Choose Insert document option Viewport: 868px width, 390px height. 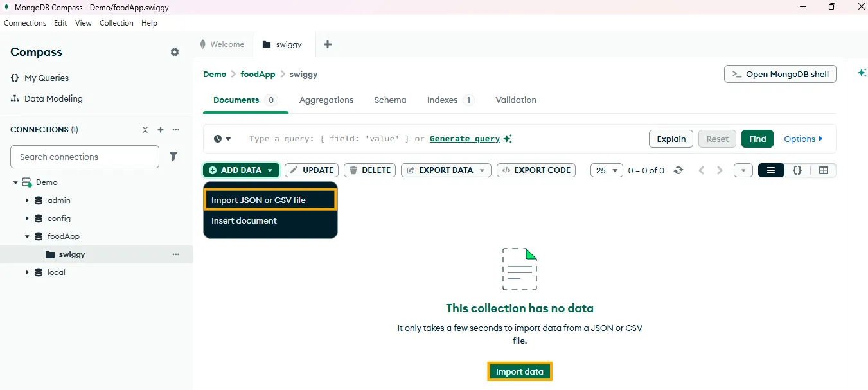click(270, 220)
